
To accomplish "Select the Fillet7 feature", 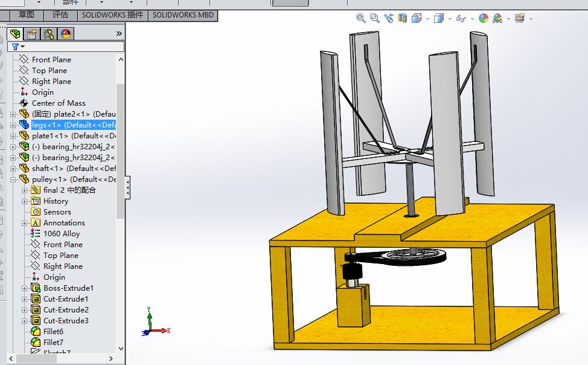I will click(53, 343).
